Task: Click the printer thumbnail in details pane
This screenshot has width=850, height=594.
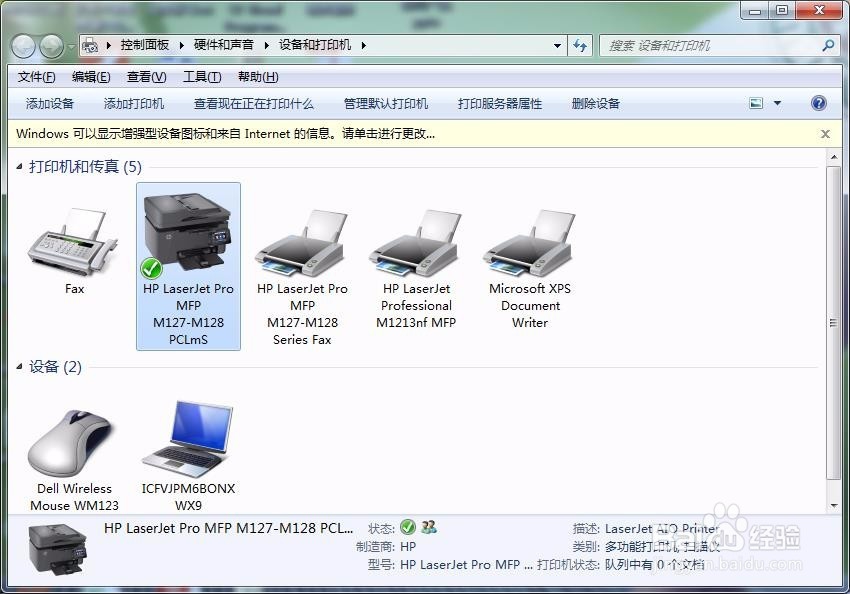Action: pyautogui.click(x=57, y=549)
